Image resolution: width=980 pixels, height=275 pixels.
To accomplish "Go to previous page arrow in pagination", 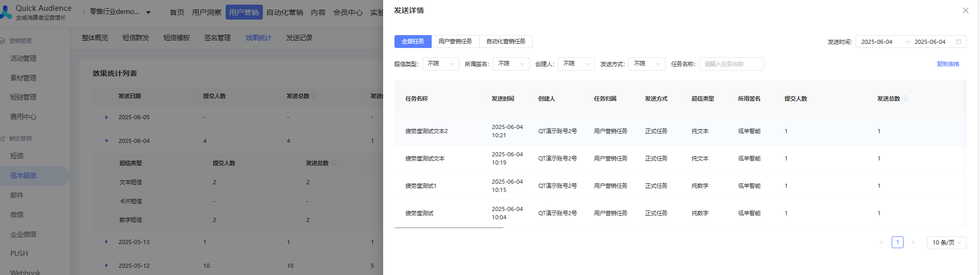I will 881,242.
